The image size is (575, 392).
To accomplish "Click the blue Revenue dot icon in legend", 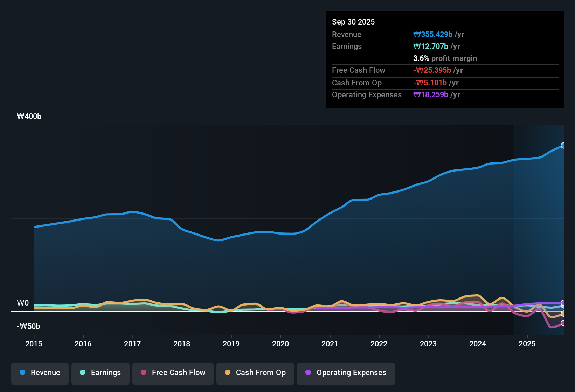I will (22, 373).
